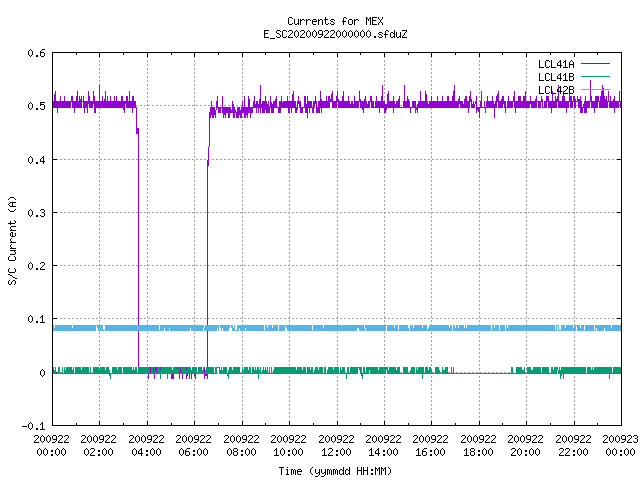The width and height of the screenshot is (640, 480).
Task: Click the x-axis tick label 06:00
Action: [x=193, y=452]
